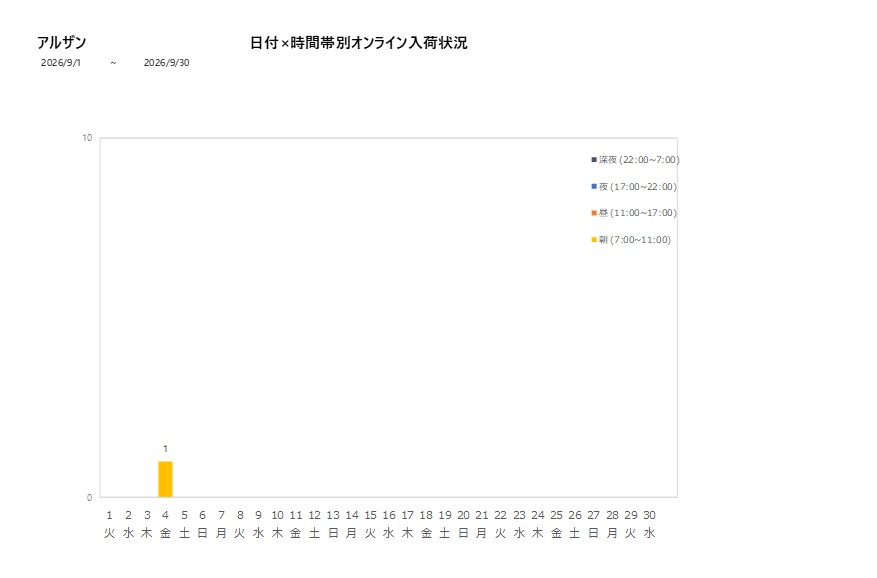Screen dimensions: 877x578
Task: Click the x-axis date label 10
Action: (277, 515)
